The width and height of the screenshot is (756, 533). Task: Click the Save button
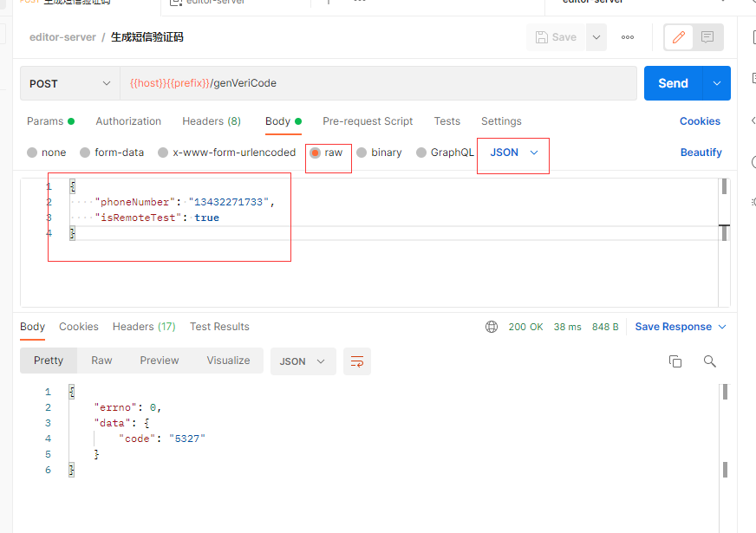coord(556,37)
